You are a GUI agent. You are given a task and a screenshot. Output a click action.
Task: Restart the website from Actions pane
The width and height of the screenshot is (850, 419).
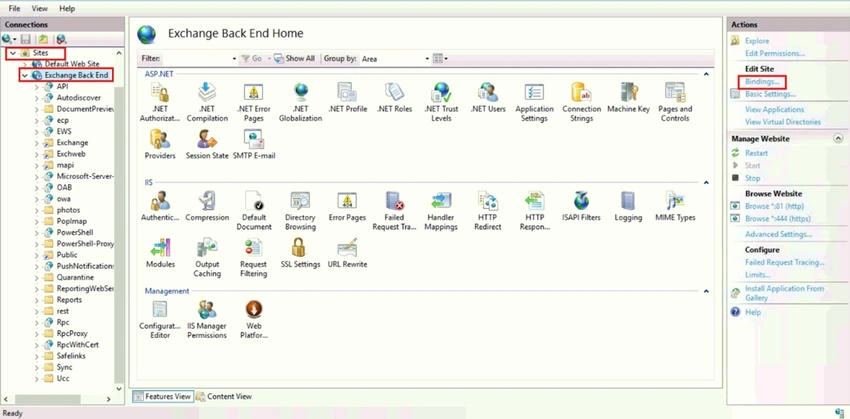tap(756, 153)
